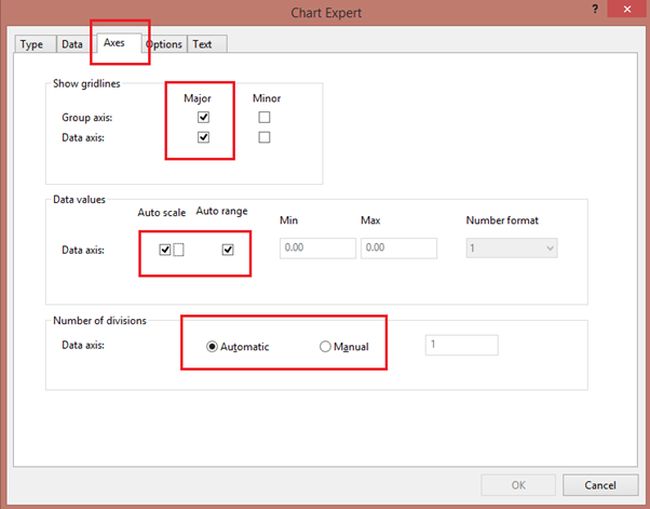
Task: Open the Number format dropdown
Action: tap(512, 248)
